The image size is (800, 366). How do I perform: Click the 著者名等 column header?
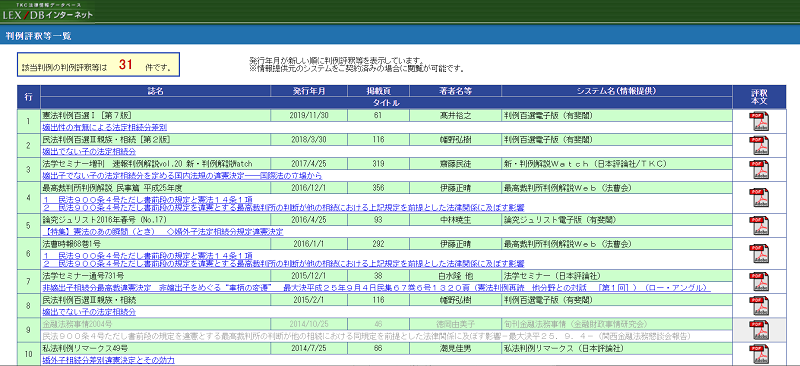pos(456,91)
